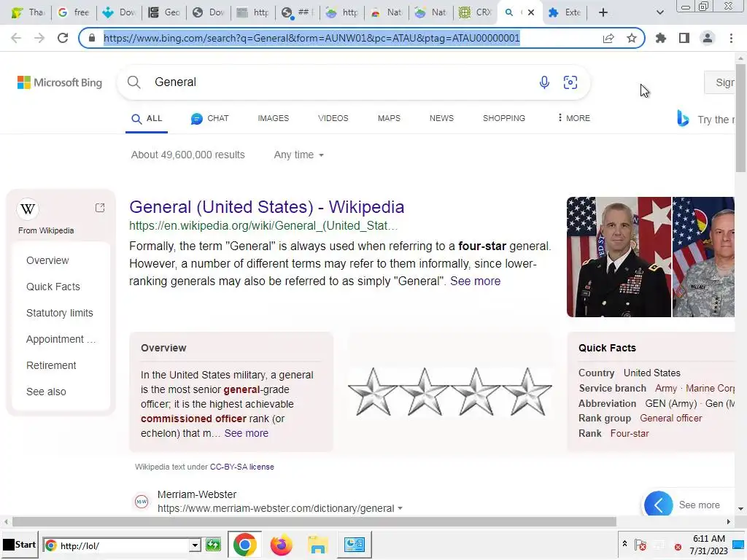The image size is (747, 560).
Task: Select the ALL results tab
Action: (x=147, y=119)
